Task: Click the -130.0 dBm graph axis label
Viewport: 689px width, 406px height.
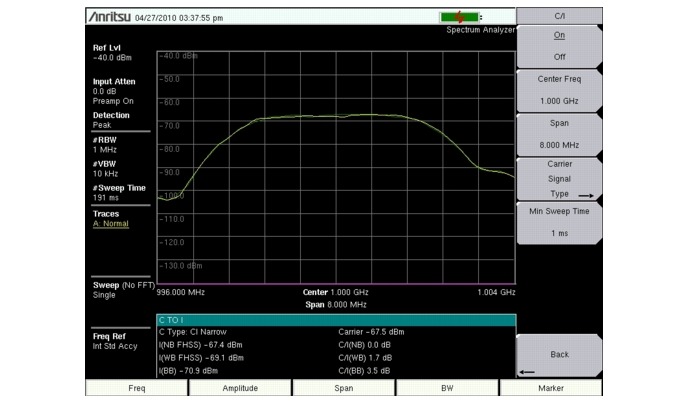Action: click(181, 265)
